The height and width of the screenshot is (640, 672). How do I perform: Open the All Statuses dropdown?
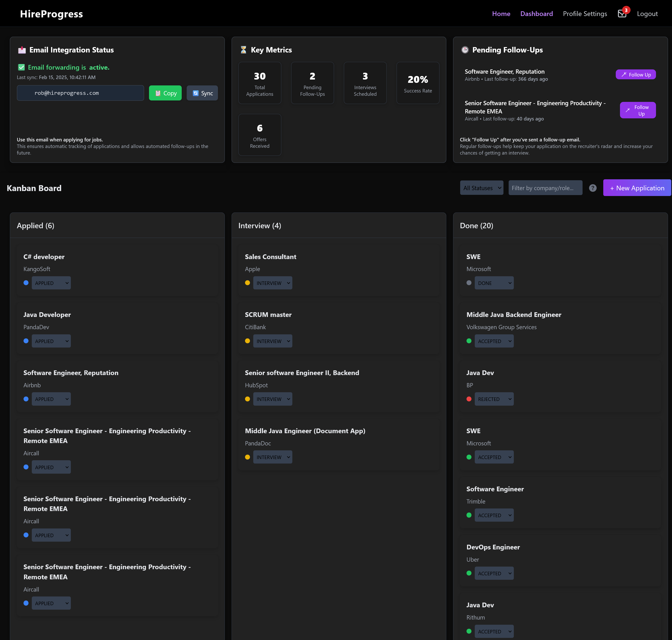coord(482,188)
